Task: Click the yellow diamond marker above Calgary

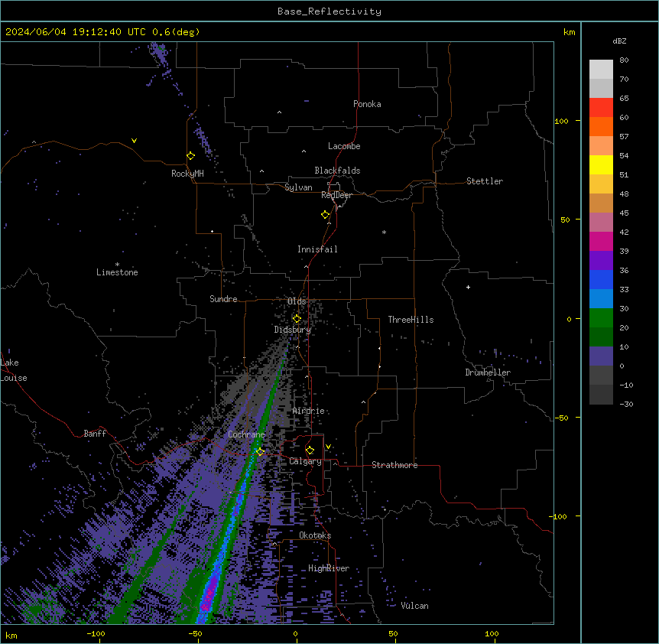Action: click(310, 450)
